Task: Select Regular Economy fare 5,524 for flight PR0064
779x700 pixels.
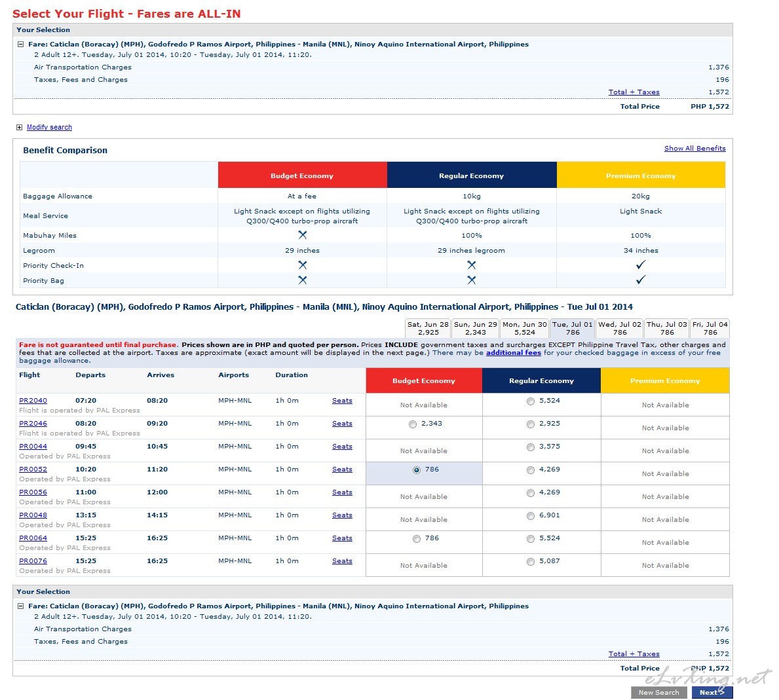Action: (x=531, y=539)
